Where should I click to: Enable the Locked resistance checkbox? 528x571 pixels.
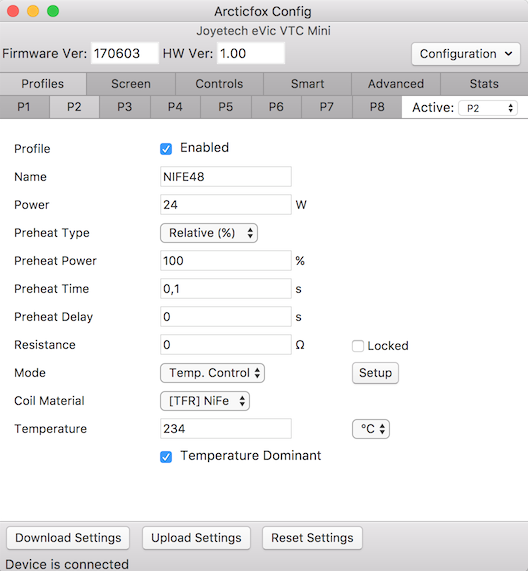358,346
